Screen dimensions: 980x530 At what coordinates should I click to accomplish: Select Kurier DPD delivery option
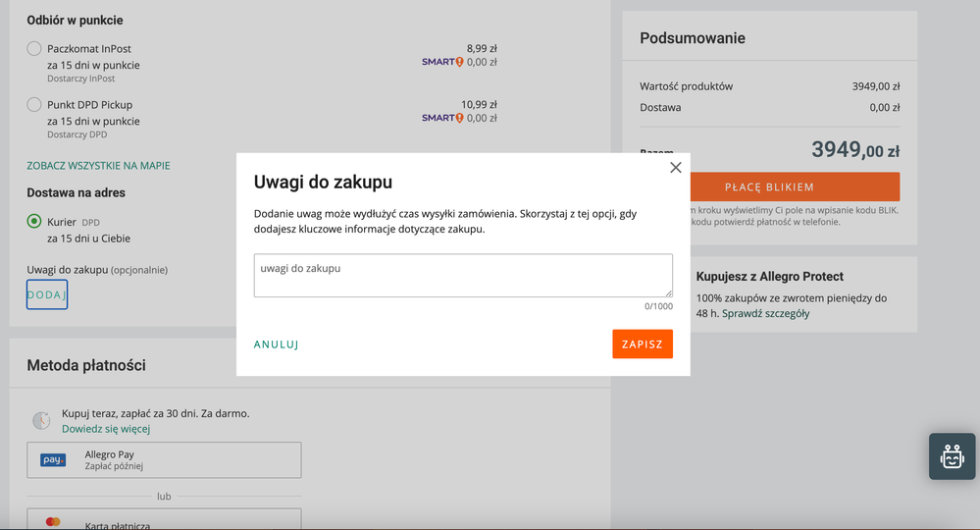(34, 221)
